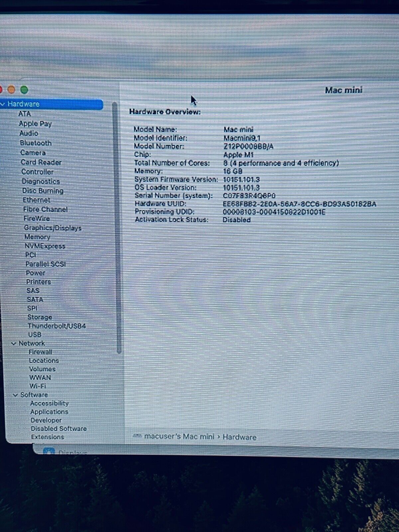Select Applications under Software
The height and width of the screenshot is (532, 399).
[49, 412]
